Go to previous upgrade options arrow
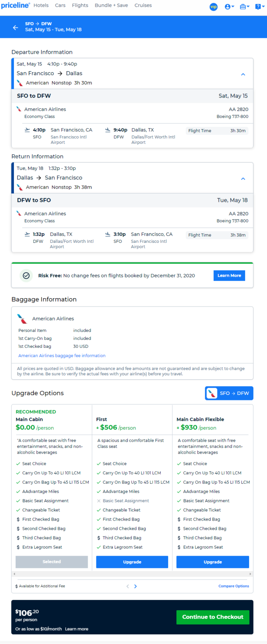Screen dimensions: 267x644 coord(128,586)
